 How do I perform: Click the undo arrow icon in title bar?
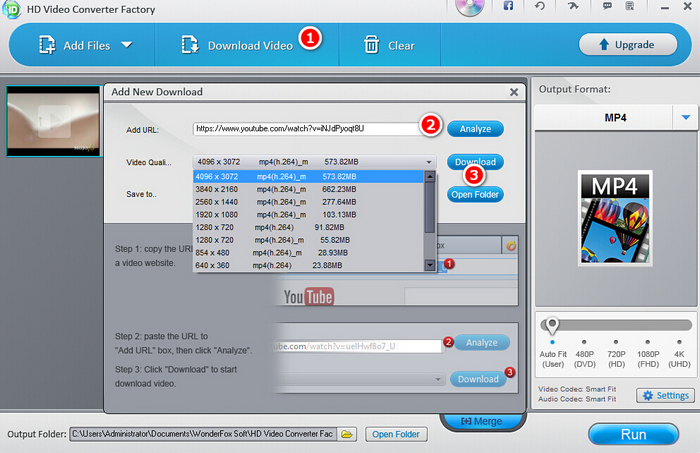540,6
